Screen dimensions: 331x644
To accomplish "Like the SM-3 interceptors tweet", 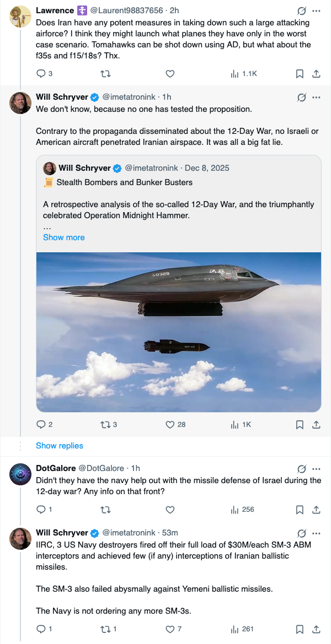I will pos(170,629).
